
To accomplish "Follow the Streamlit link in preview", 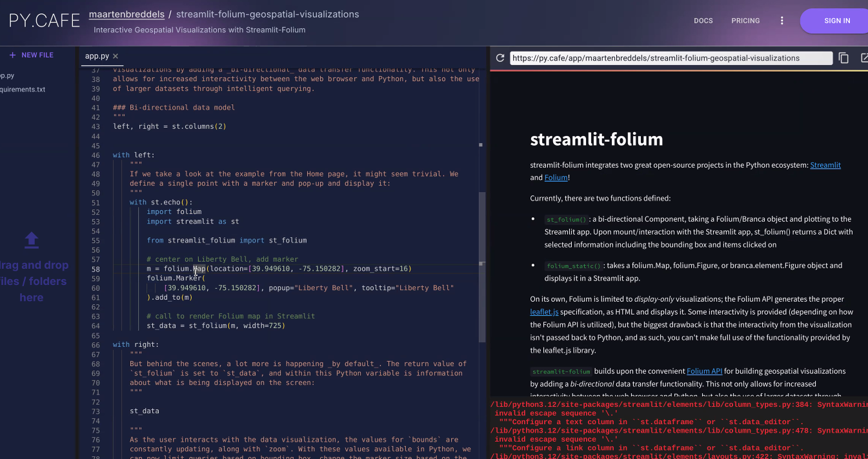I will click(x=825, y=165).
